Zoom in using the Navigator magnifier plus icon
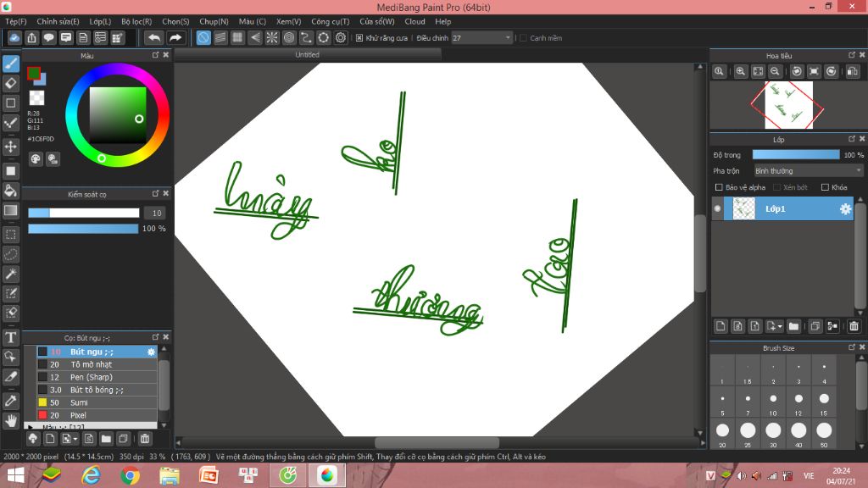 click(740, 72)
